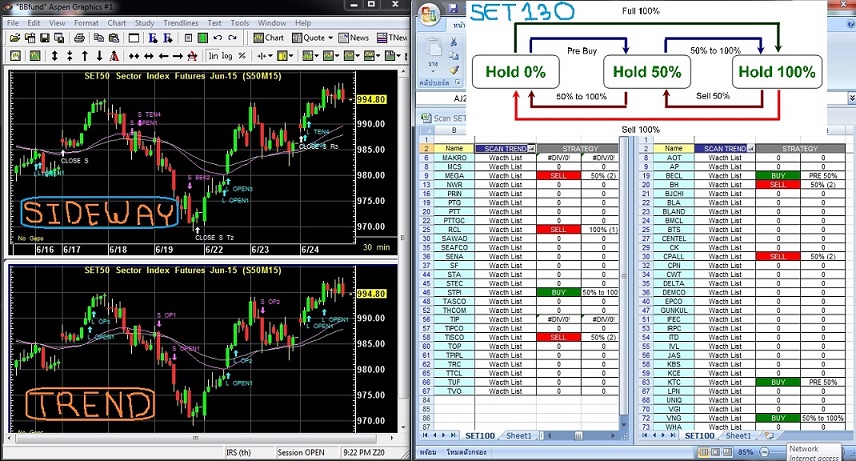
Task: Click the Open file icon in Aspen toolbar
Action: click(15, 38)
